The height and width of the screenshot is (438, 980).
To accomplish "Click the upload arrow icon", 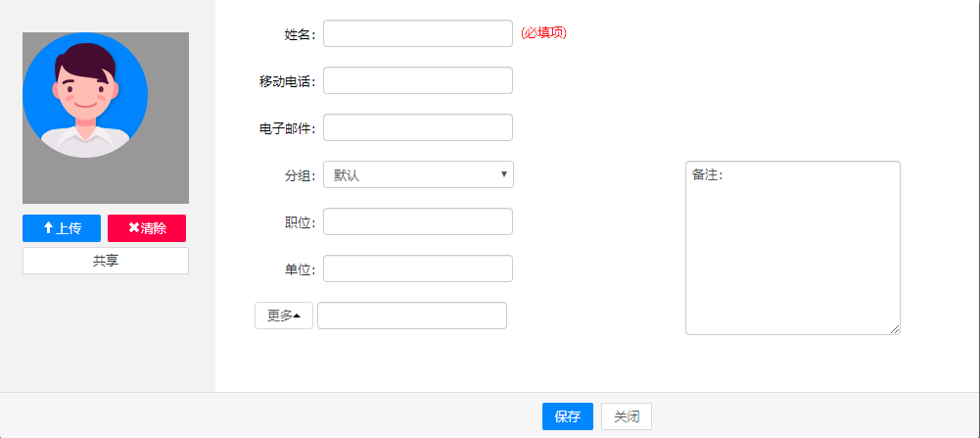I will click(x=48, y=228).
